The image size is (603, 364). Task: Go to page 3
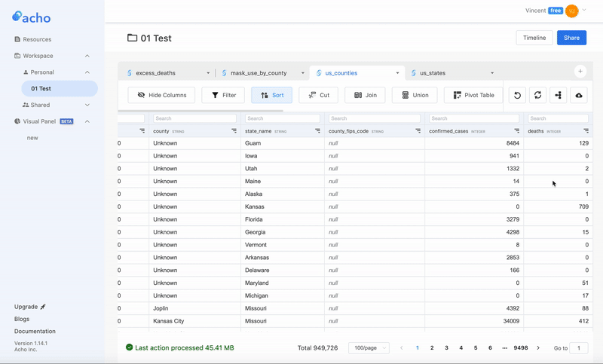pyautogui.click(x=446, y=348)
